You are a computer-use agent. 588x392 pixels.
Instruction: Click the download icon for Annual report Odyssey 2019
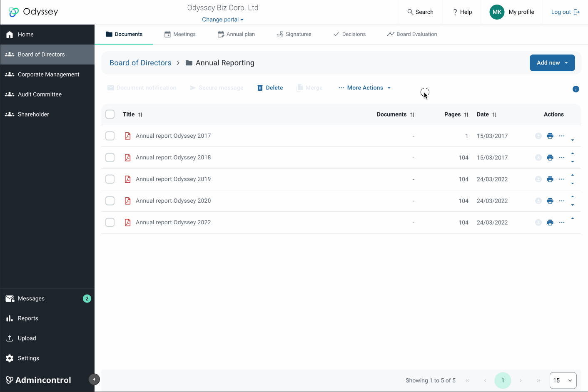(538, 179)
